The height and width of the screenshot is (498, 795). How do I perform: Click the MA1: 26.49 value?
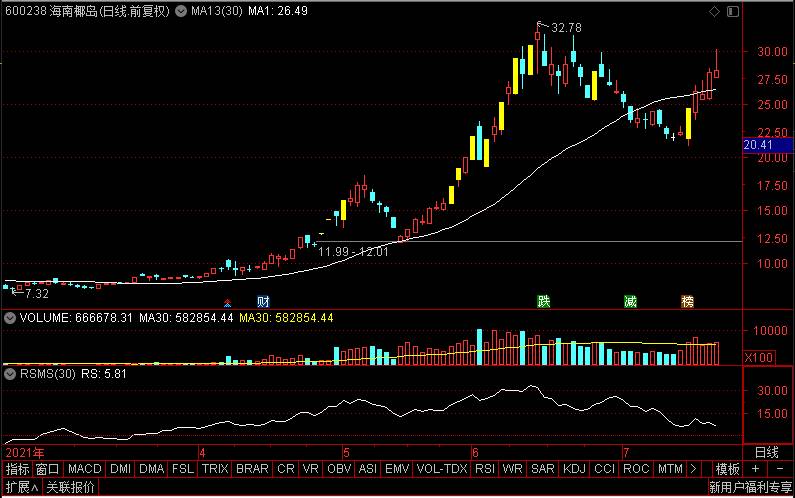pos(278,11)
